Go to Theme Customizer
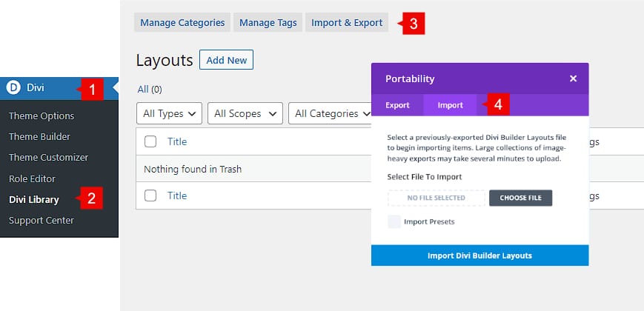The image size is (644, 311). click(48, 158)
